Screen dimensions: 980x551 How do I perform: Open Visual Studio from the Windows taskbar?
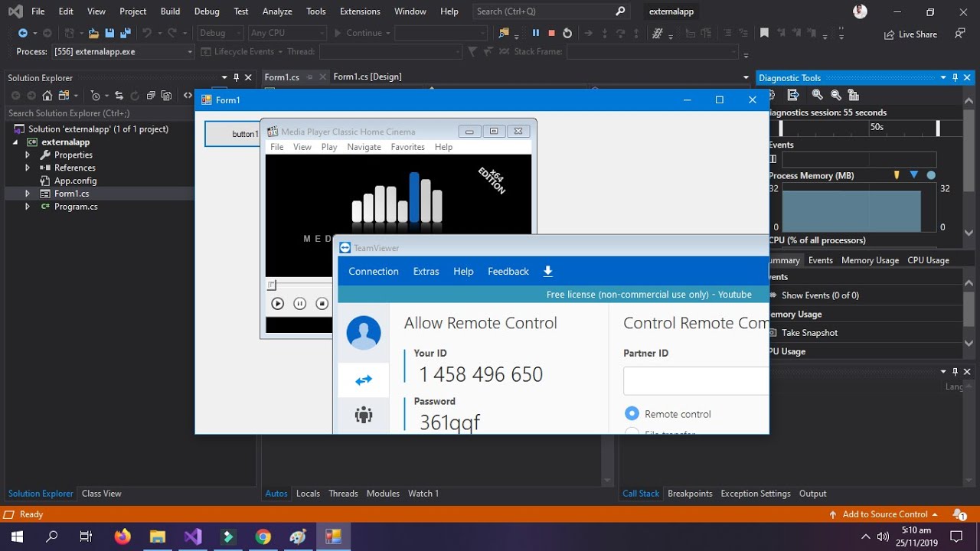192,536
